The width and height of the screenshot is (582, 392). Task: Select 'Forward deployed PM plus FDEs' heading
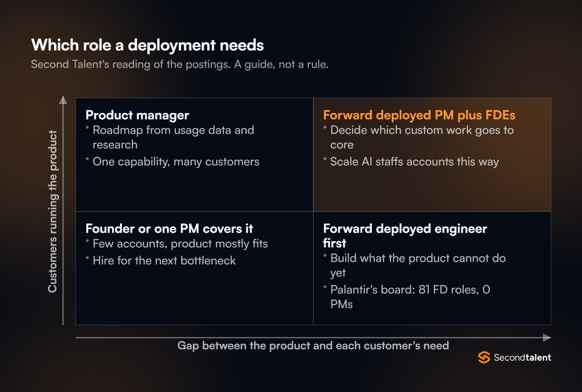(419, 115)
